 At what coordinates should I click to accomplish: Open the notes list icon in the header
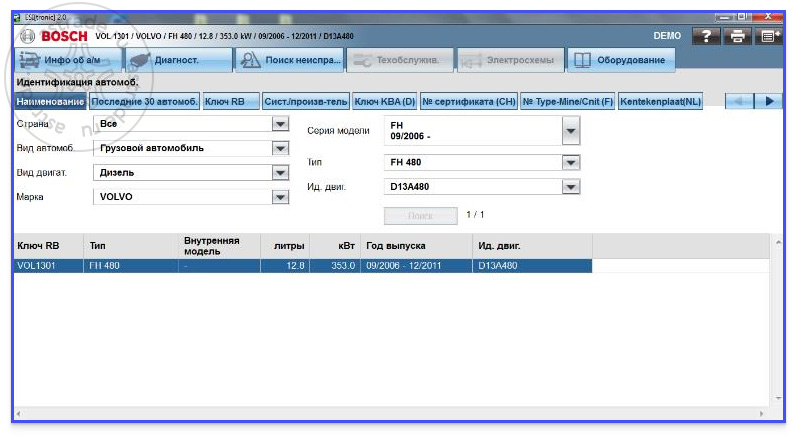768,36
